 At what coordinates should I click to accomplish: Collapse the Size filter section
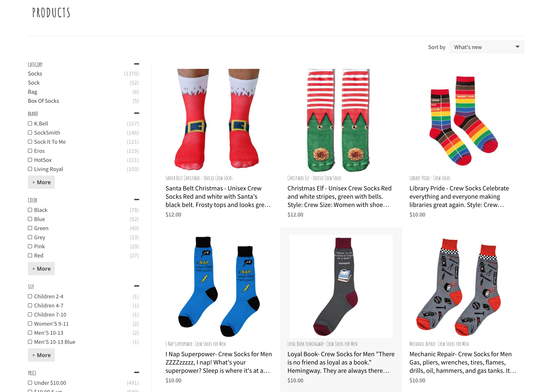tap(136, 286)
